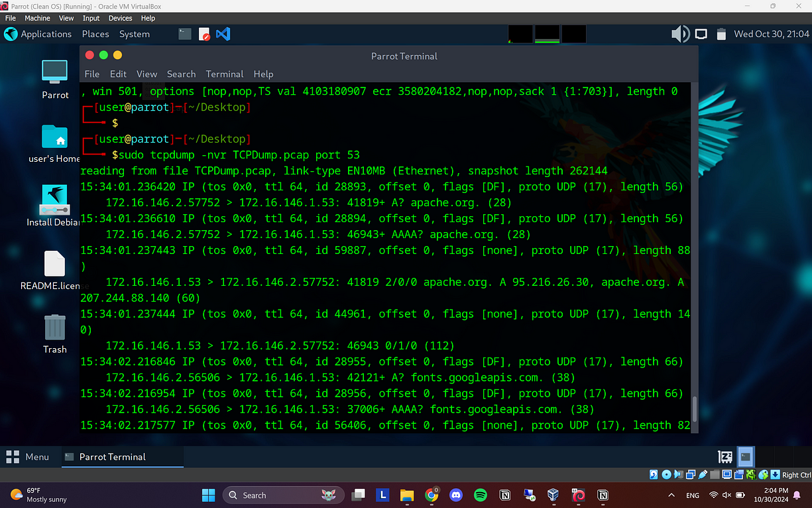Open the text editor icon in the top panel
This screenshot has height=508, width=812.
pyautogui.click(x=203, y=34)
